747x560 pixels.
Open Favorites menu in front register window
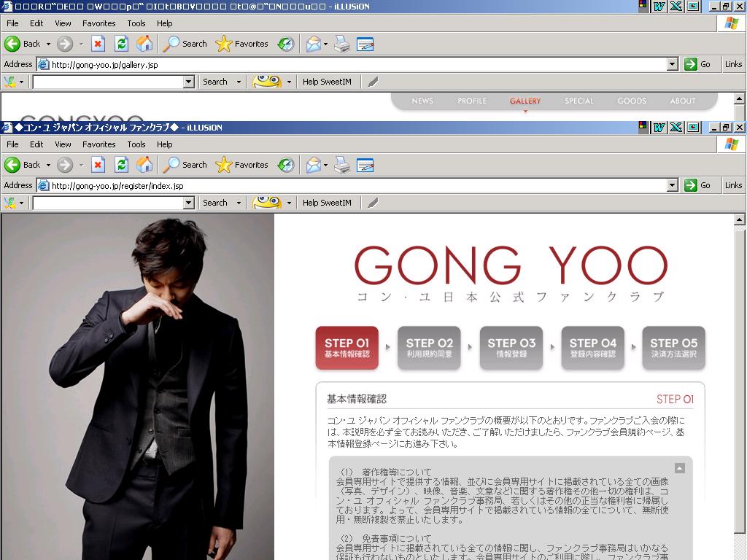tap(99, 144)
